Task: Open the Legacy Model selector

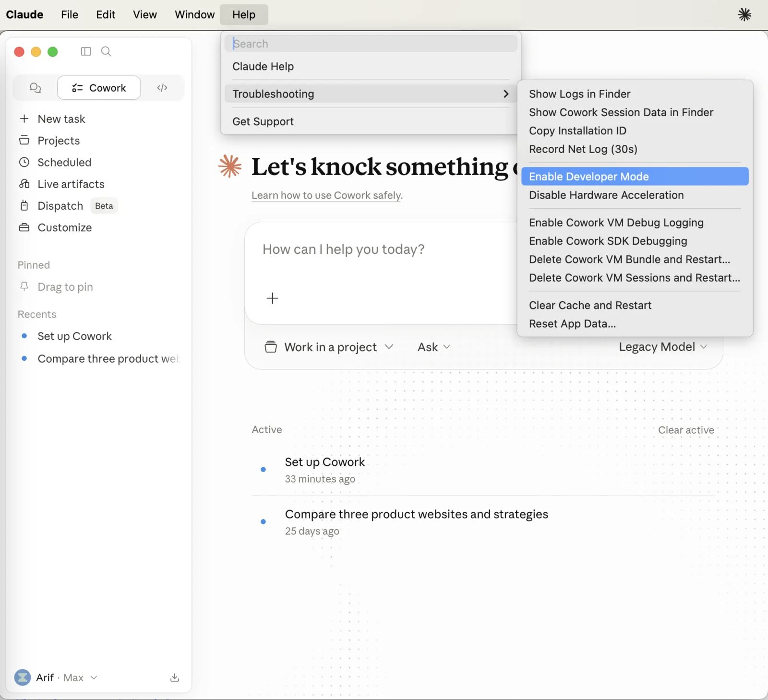Action: pos(663,347)
